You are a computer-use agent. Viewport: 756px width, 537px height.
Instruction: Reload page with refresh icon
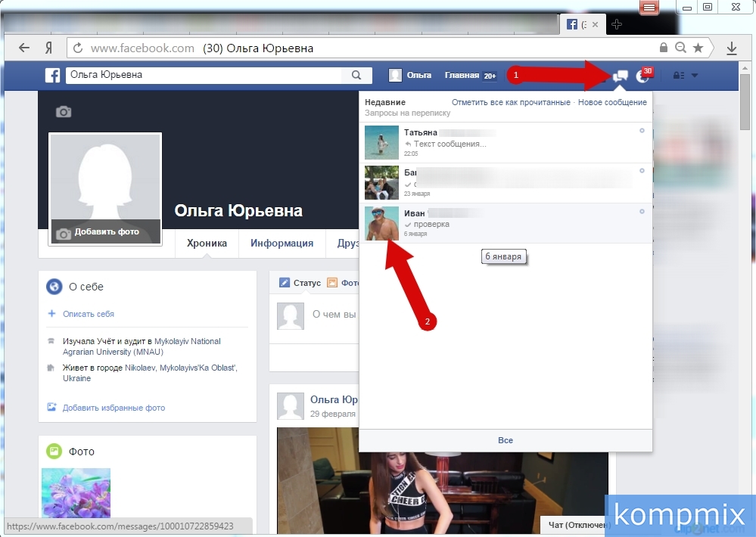[x=78, y=48]
